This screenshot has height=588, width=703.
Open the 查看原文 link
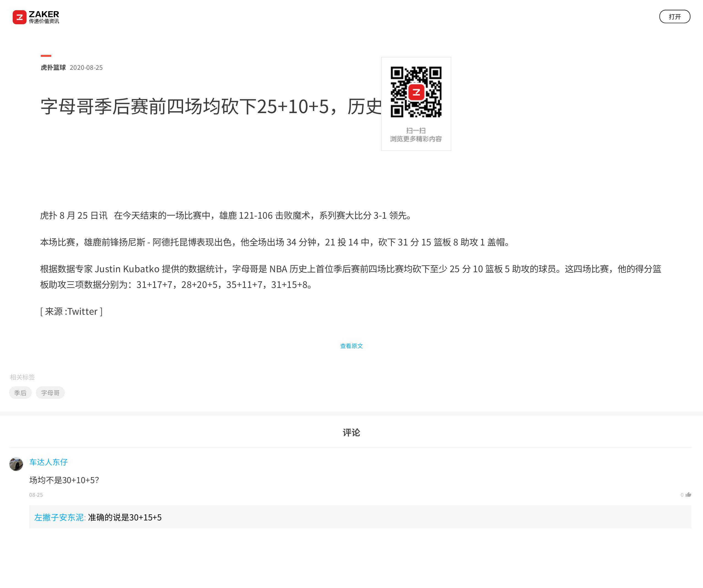[x=351, y=346]
